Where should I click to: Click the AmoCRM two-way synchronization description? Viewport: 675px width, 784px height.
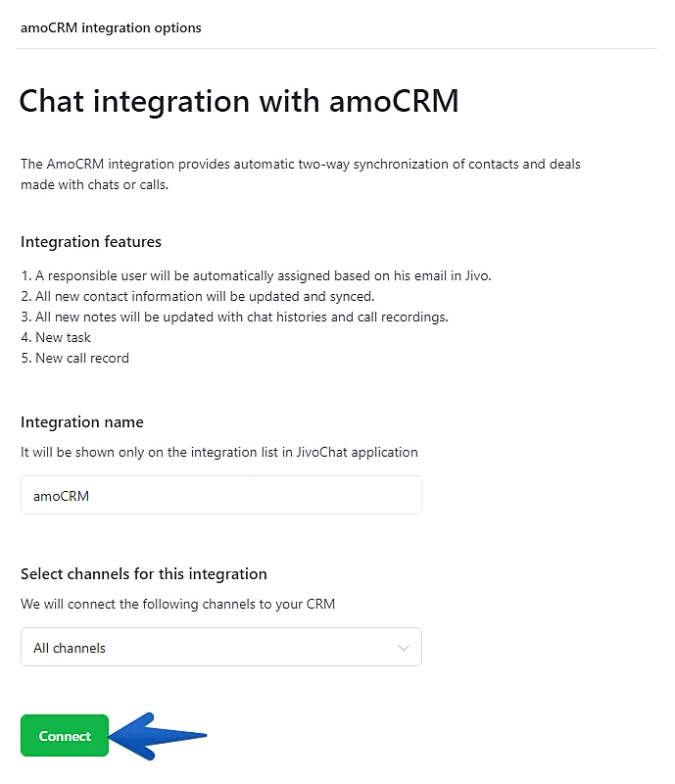click(x=300, y=164)
